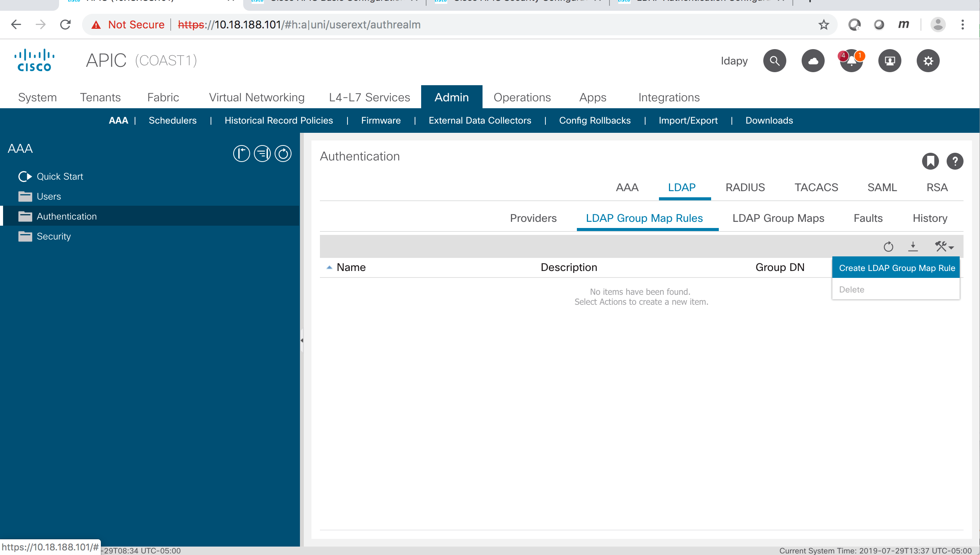Refresh the LDAP Group Map Rules table
This screenshot has height=555, width=980.
[x=888, y=246]
